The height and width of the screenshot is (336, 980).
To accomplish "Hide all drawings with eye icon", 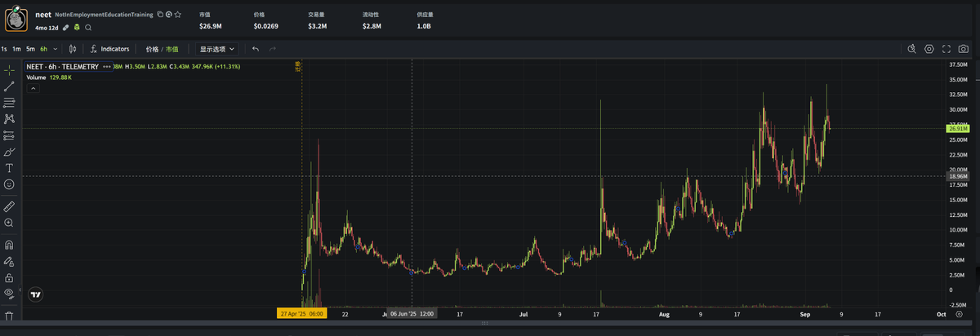I will (9, 293).
